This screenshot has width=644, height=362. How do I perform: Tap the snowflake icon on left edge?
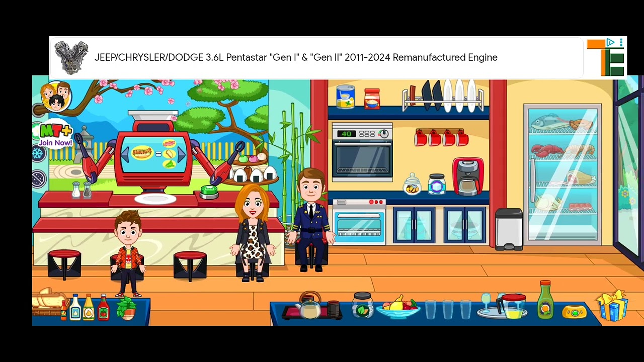(x=39, y=153)
